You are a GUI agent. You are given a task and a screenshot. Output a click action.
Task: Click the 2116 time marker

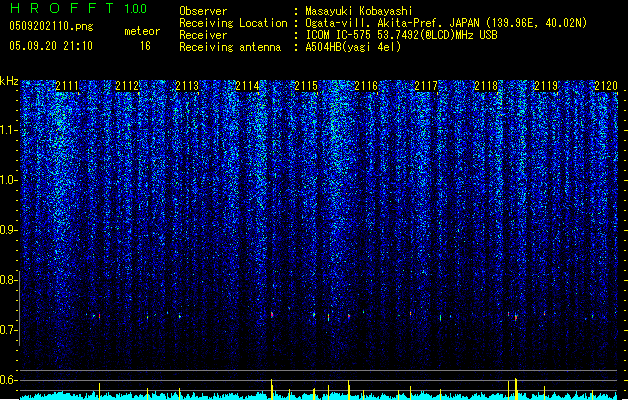pyautogui.click(x=366, y=86)
